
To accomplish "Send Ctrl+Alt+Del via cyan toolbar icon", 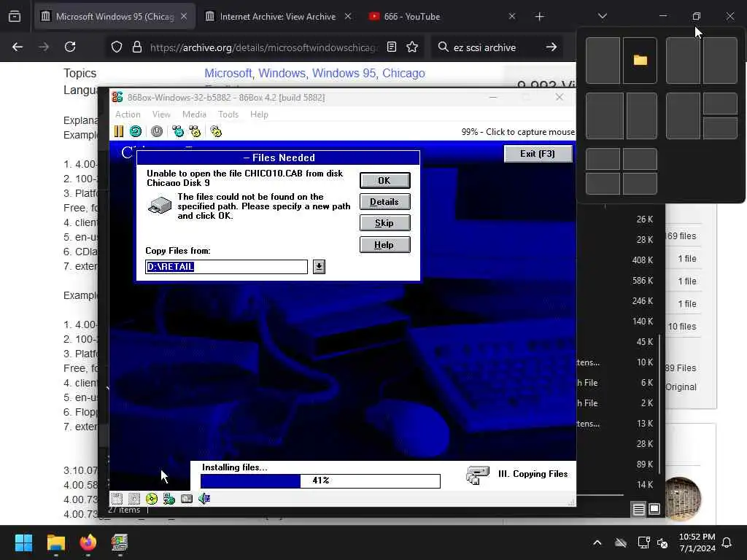I will click(x=178, y=131).
